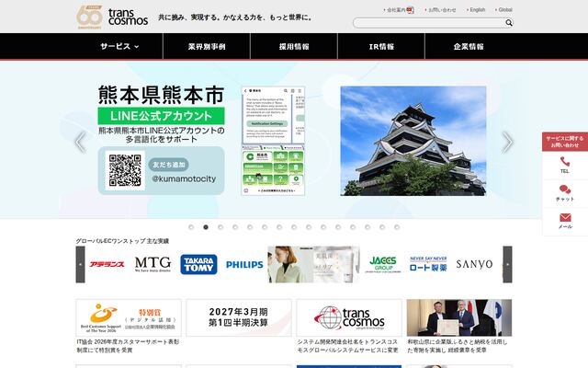Click the ロート製薬 logo
Image resolution: width=588 pixels, height=368 pixels.
428,264
